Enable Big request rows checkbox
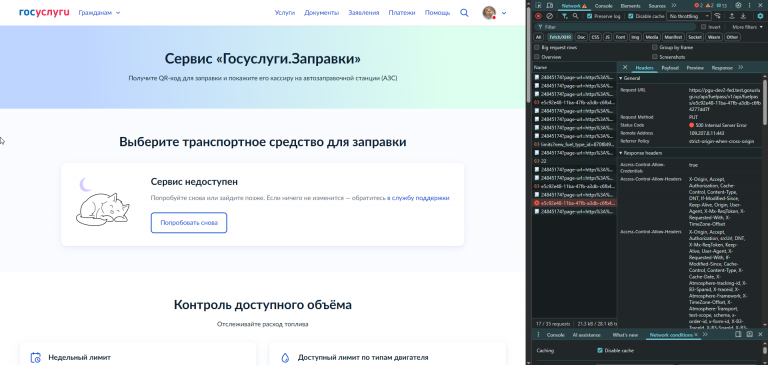Screen dimensions: 768x365 tap(537, 48)
